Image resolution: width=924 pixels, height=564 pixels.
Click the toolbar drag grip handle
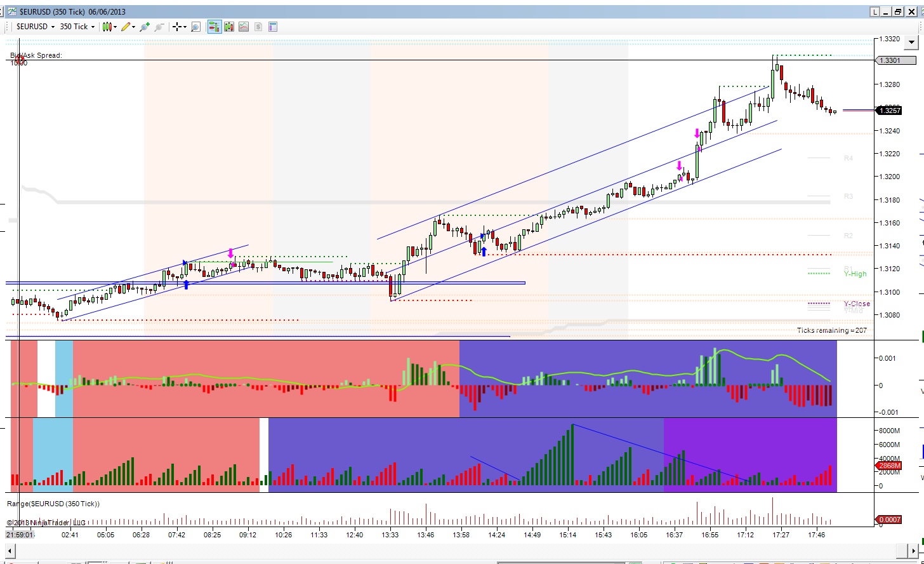(x=8, y=27)
